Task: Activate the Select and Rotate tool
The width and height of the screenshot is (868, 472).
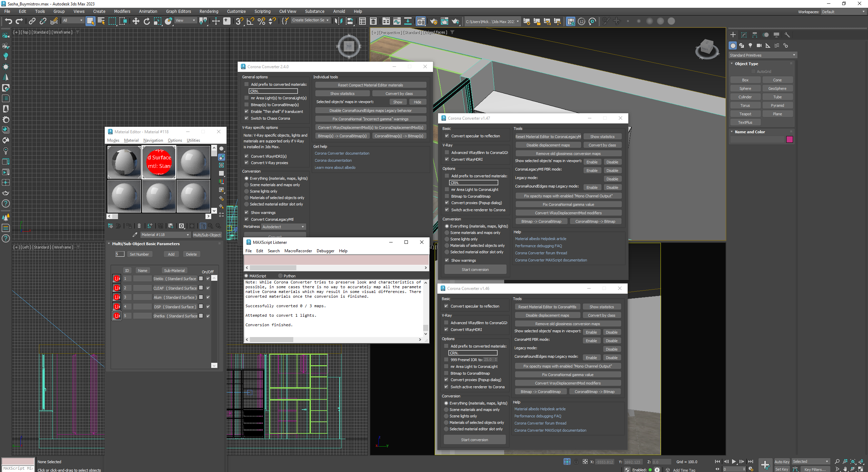Action: [146, 21]
